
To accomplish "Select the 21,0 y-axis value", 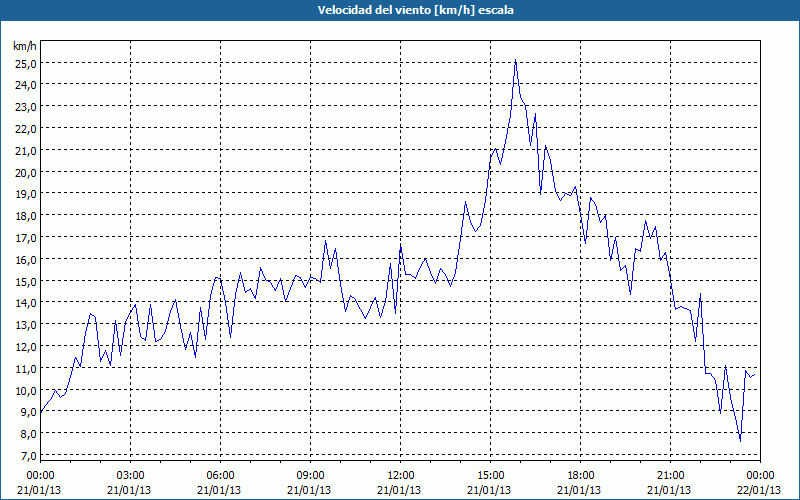I will tap(27, 151).
